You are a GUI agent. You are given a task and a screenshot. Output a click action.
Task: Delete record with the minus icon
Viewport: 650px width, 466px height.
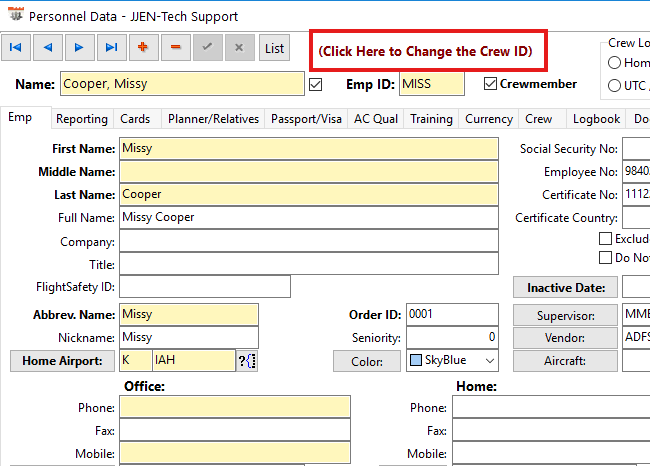pyautogui.click(x=175, y=47)
